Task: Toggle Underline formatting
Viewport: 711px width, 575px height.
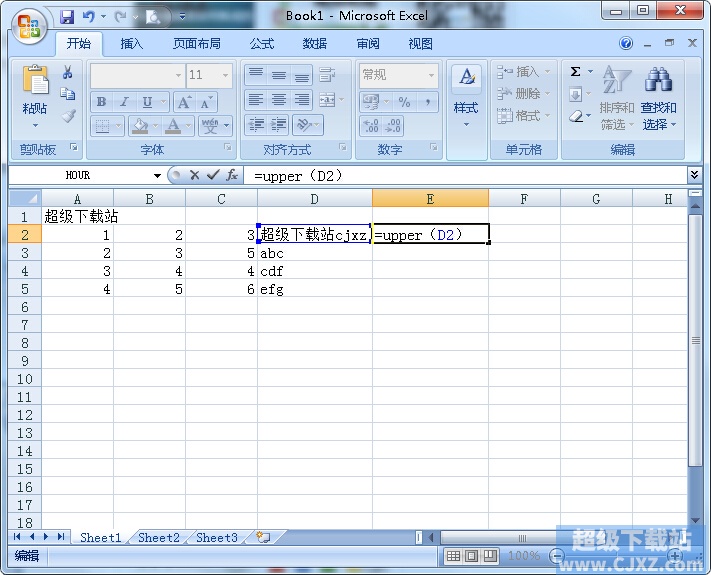Action: pos(147,102)
